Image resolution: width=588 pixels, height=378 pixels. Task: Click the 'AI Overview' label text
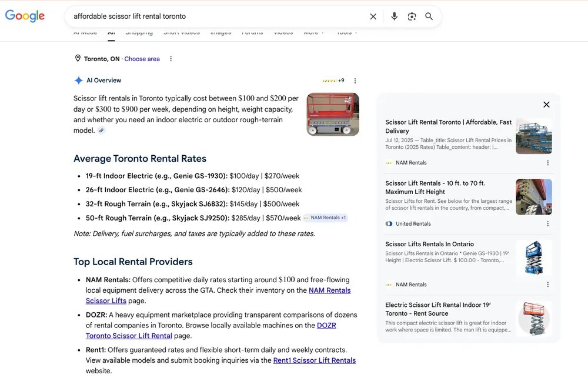point(104,81)
